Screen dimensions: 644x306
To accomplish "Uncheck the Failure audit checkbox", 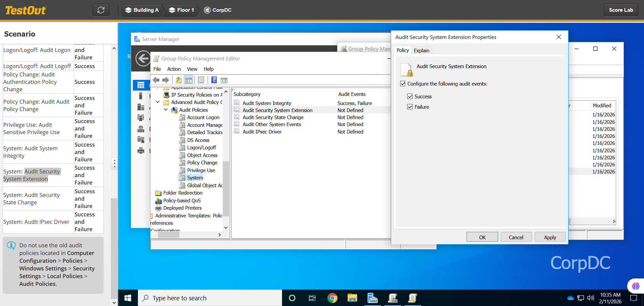I will pyautogui.click(x=410, y=107).
